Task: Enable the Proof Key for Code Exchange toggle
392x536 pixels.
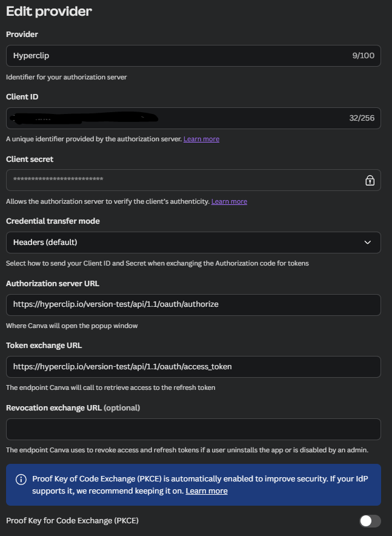Action: (370, 521)
